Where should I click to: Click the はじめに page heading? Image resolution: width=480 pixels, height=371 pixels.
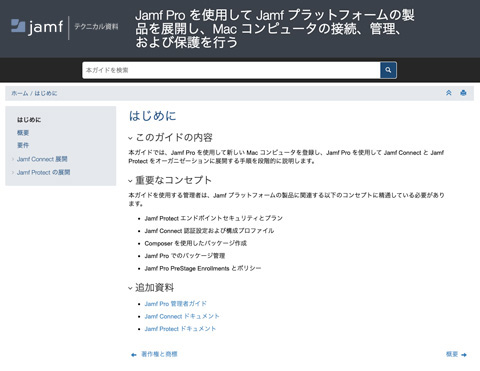click(152, 116)
